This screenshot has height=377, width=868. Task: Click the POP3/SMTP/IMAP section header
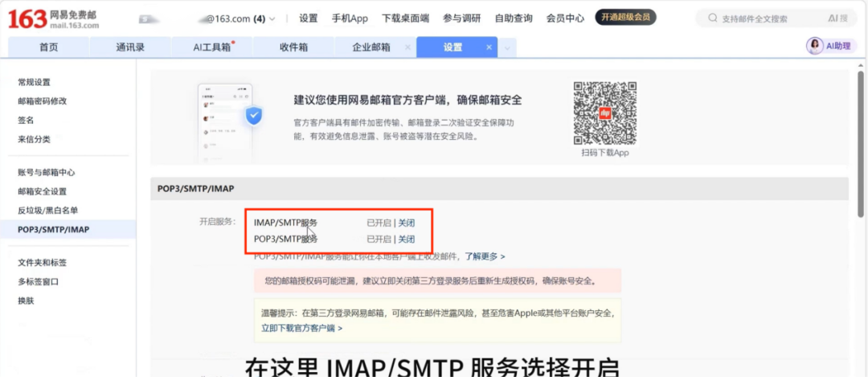pyautogui.click(x=499, y=189)
